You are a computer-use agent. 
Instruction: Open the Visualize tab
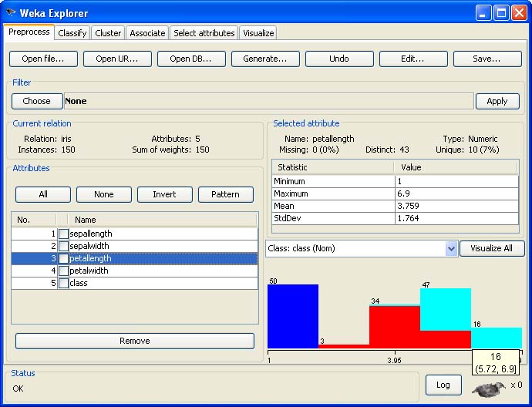click(258, 33)
